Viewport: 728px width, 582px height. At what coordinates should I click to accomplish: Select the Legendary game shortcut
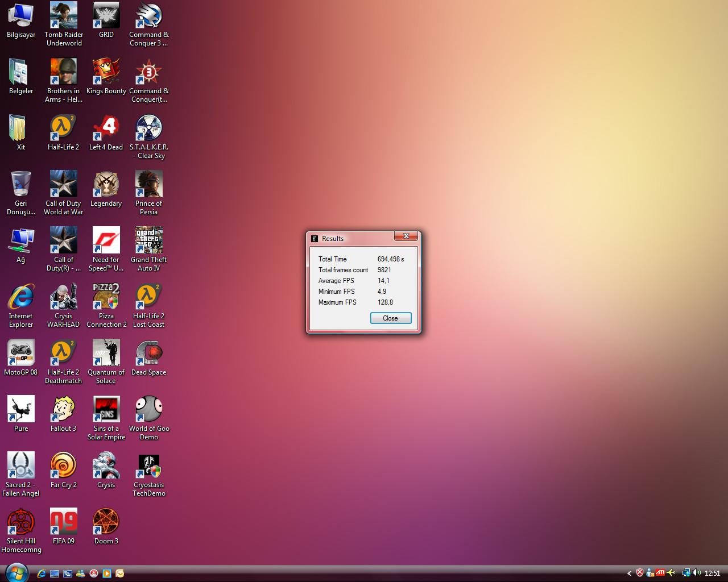106,189
